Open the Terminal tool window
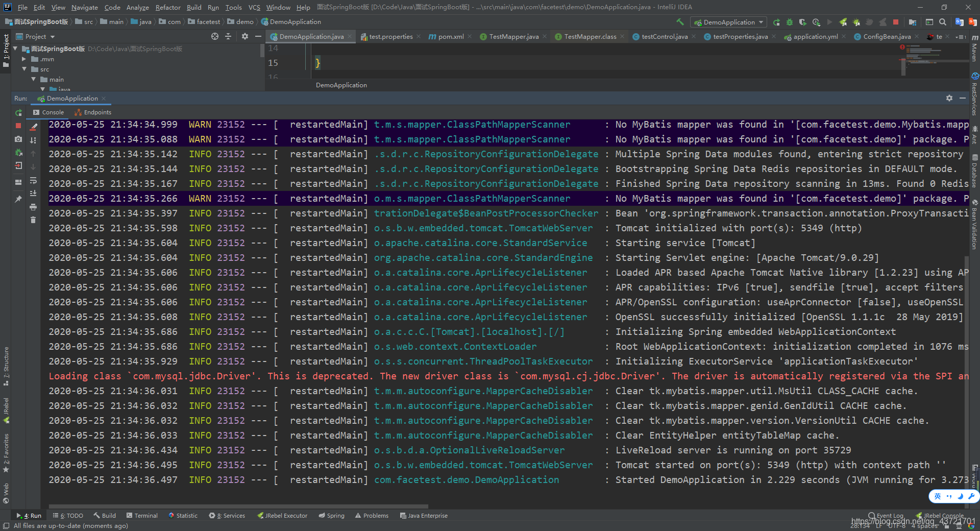Viewport: 980px width, 531px height. 142,516
